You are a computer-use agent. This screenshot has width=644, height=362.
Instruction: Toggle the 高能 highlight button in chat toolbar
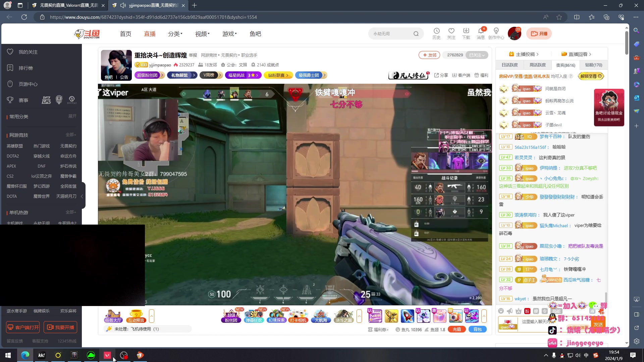[556, 311]
